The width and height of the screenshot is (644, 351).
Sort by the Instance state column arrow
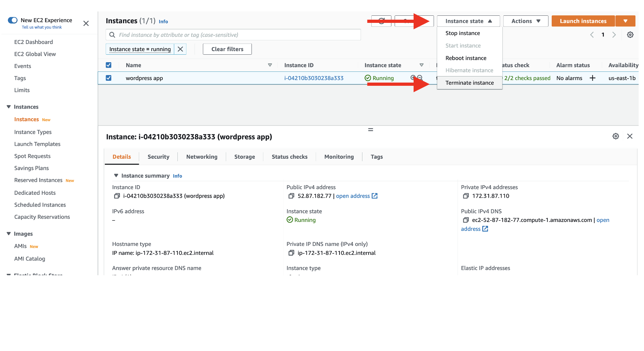pyautogui.click(x=421, y=65)
